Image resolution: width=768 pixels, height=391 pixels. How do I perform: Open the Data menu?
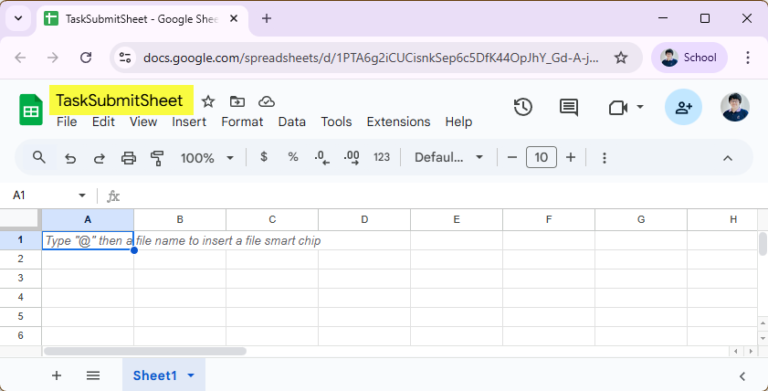pos(292,122)
